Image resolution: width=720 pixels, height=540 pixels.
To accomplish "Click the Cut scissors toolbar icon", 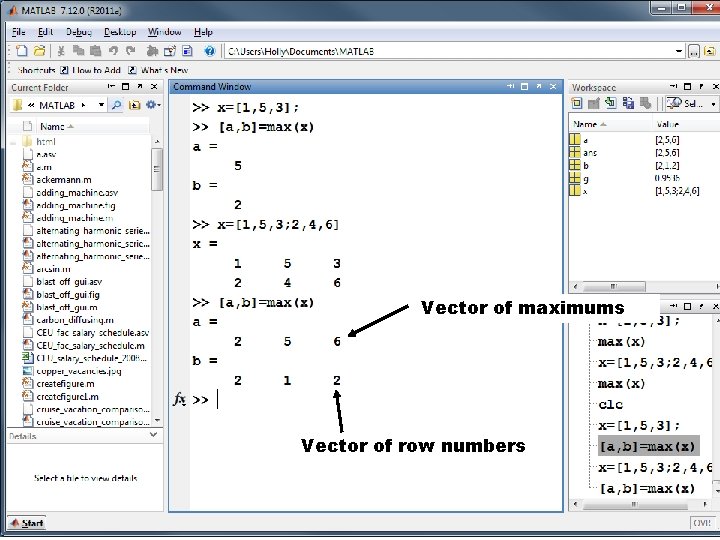I will tap(61, 51).
